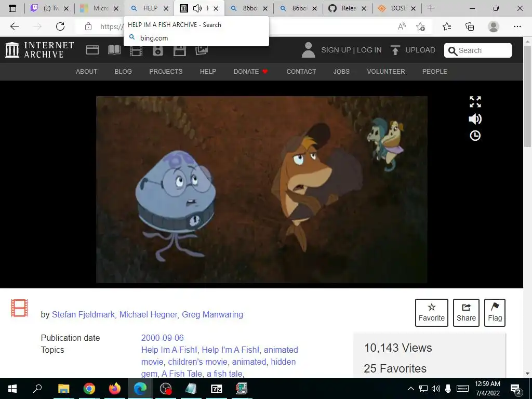The image size is (532, 399).
Task: Click the CONTACT menu item
Action: tap(301, 72)
